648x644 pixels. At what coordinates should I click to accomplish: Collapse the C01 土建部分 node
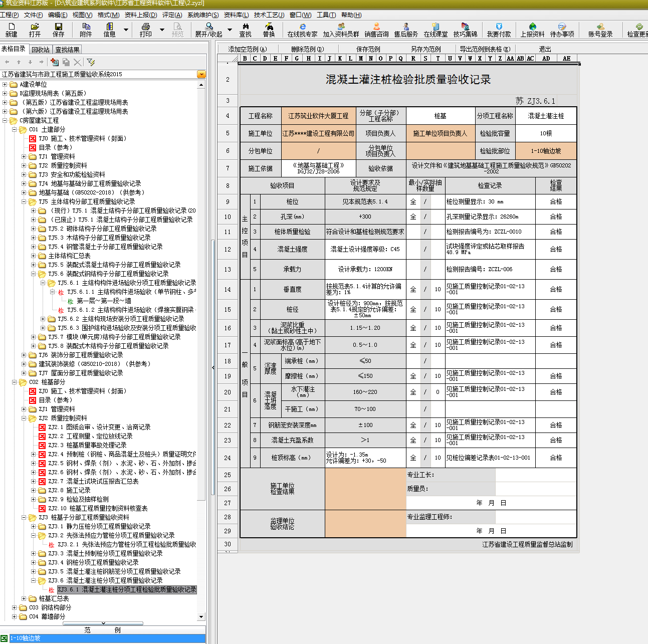pos(15,129)
